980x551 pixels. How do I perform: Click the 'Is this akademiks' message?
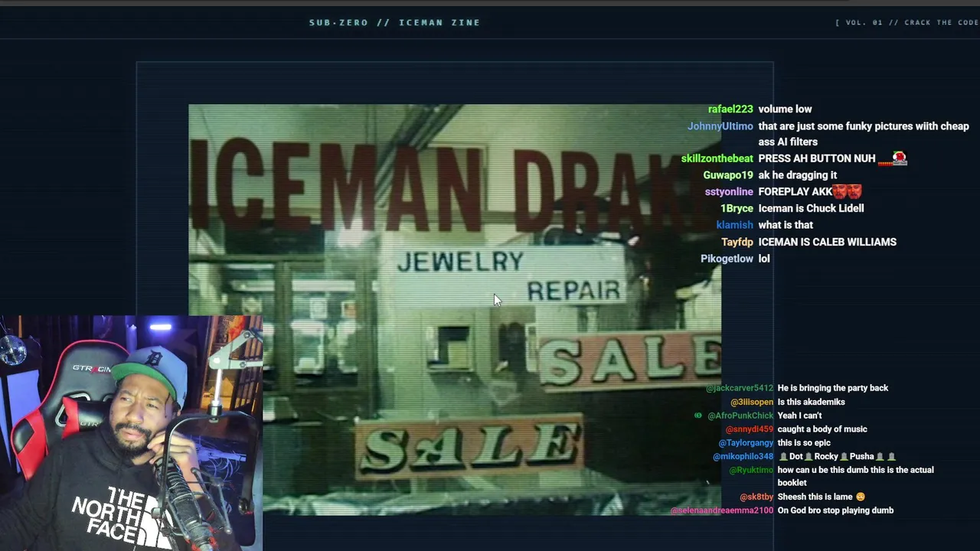pyautogui.click(x=811, y=402)
